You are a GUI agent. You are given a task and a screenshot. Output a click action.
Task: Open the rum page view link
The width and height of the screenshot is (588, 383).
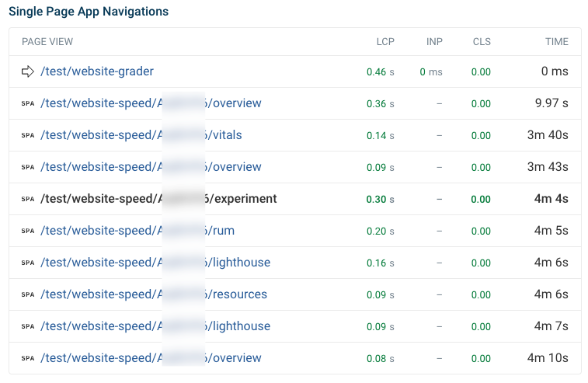tap(137, 231)
